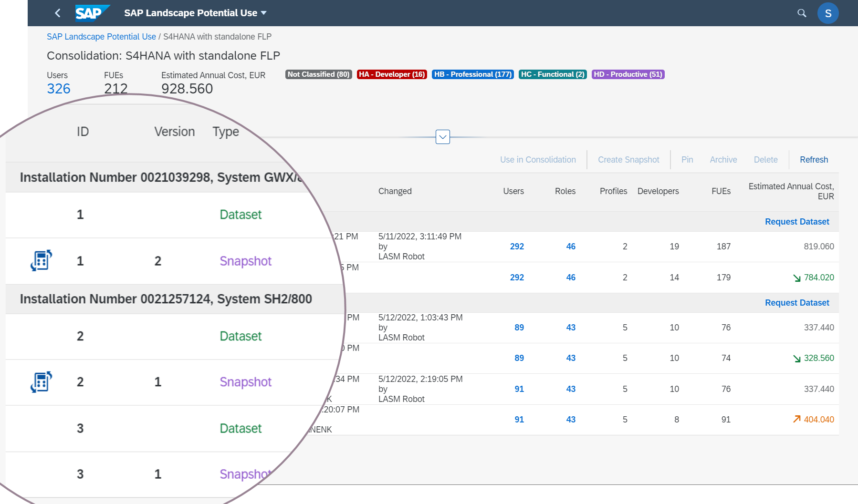
Task: Open roles 43 in the 328.560 row
Action: (571, 358)
